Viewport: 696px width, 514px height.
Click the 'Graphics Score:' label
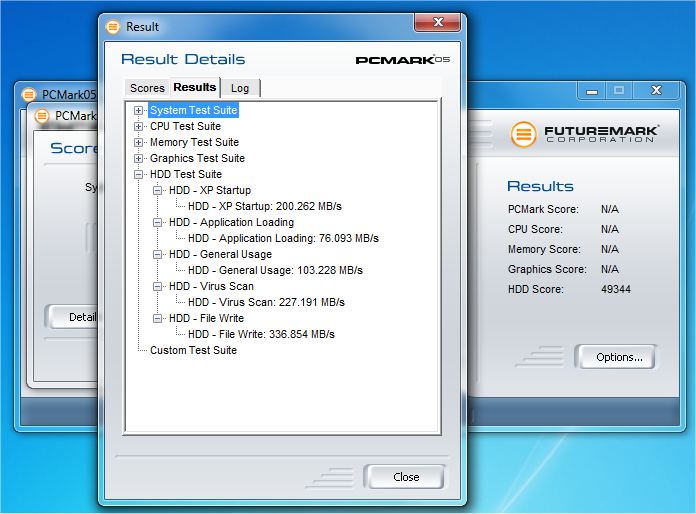coord(547,269)
